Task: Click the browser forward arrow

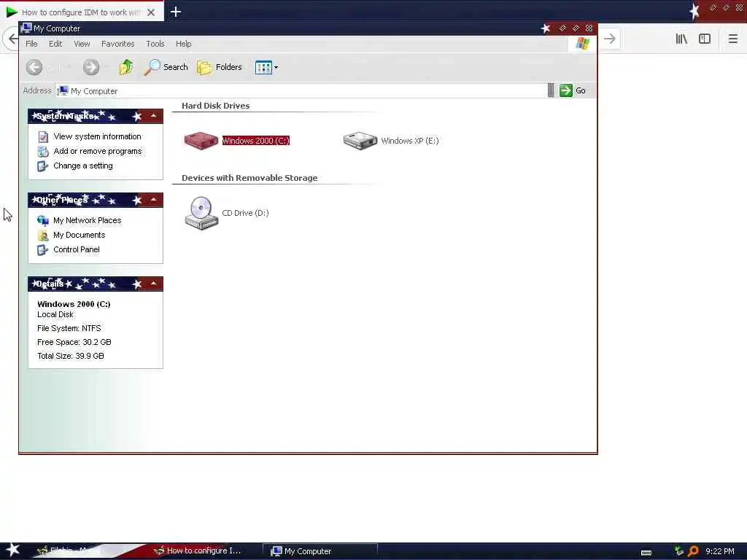Action: tap(610, 39)
